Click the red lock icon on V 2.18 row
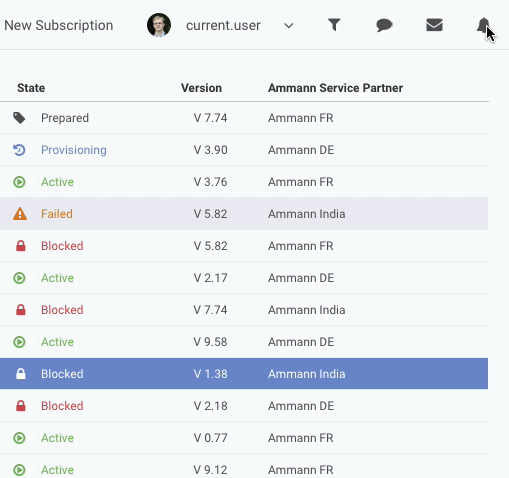Screen dimensions: 509x478 pos(21,406)
